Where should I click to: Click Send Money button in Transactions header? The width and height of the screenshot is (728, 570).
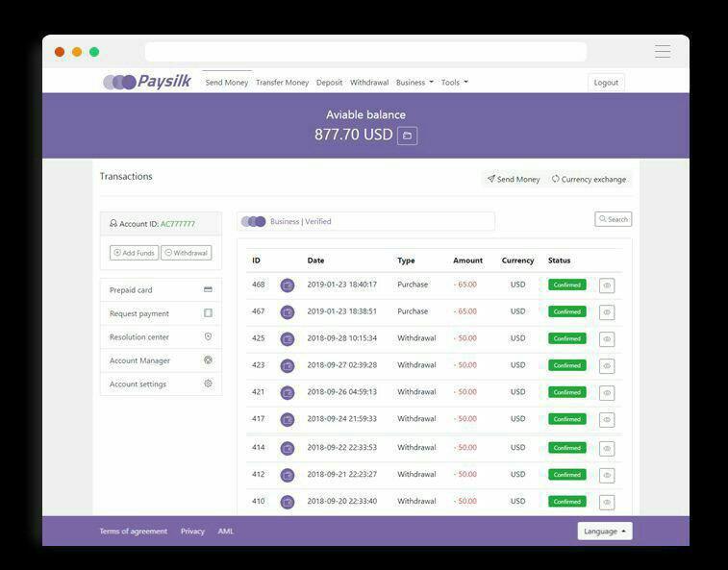point(514,179)
